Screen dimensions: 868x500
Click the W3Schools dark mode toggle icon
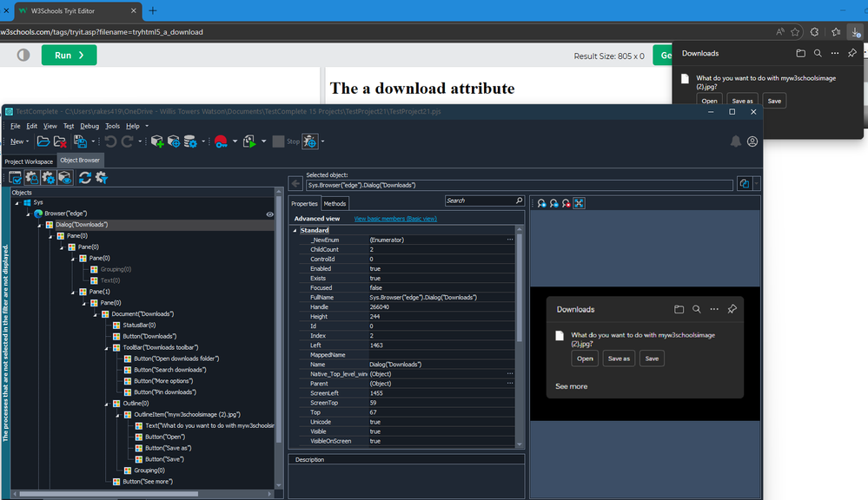coord(23,55)
